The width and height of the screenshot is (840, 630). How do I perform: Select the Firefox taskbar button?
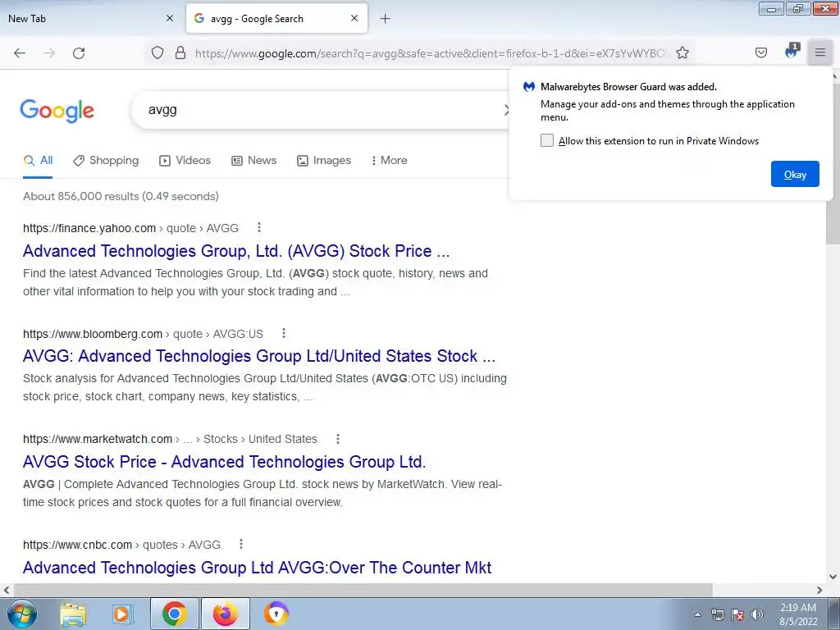point(225,614)
